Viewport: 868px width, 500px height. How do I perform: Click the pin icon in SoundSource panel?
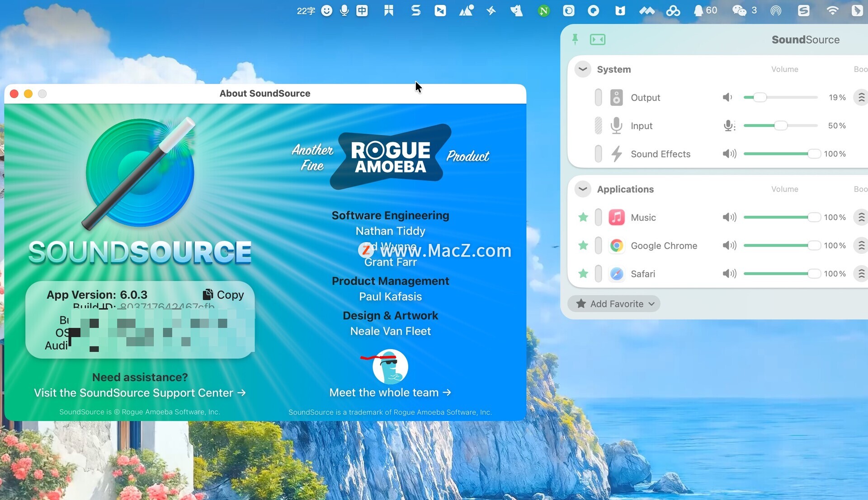pyautogui.click(x=575, y=39)
